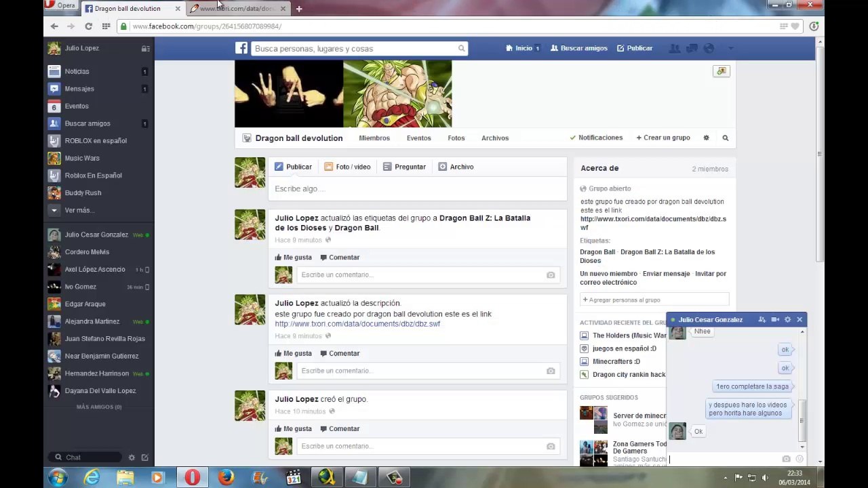Image resolution: width=868 pixels, height=488 pixels.
Task: Like the post about updated etiquetas
Action: [294, 258]
